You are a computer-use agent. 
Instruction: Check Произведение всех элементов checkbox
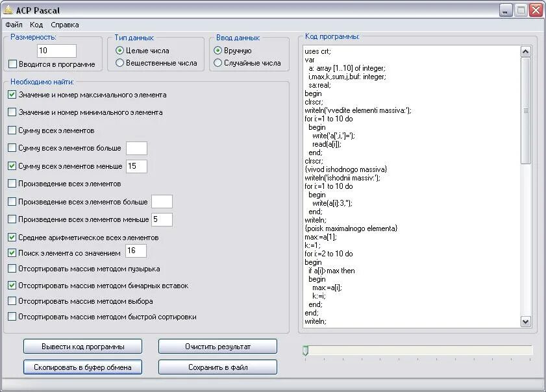coord(12,184)
